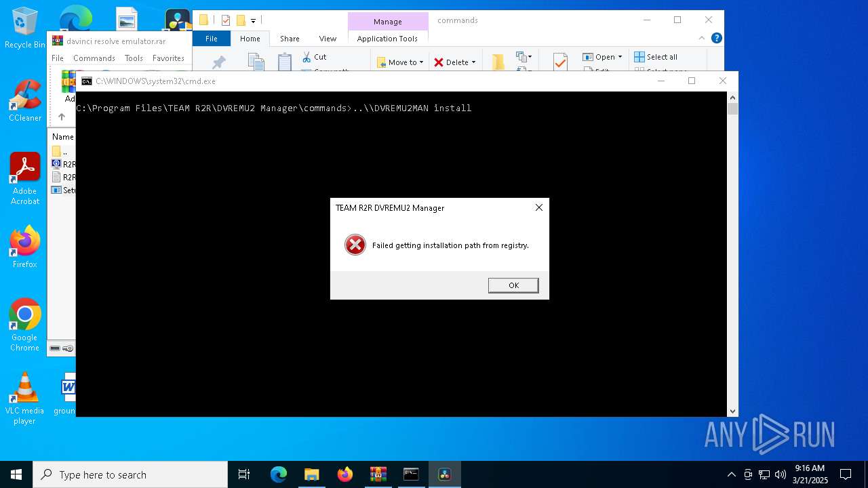Viewport: 868px width, 488px height.
Task: Open the cmd.exe window system menu icon
Action: point(87,81)
